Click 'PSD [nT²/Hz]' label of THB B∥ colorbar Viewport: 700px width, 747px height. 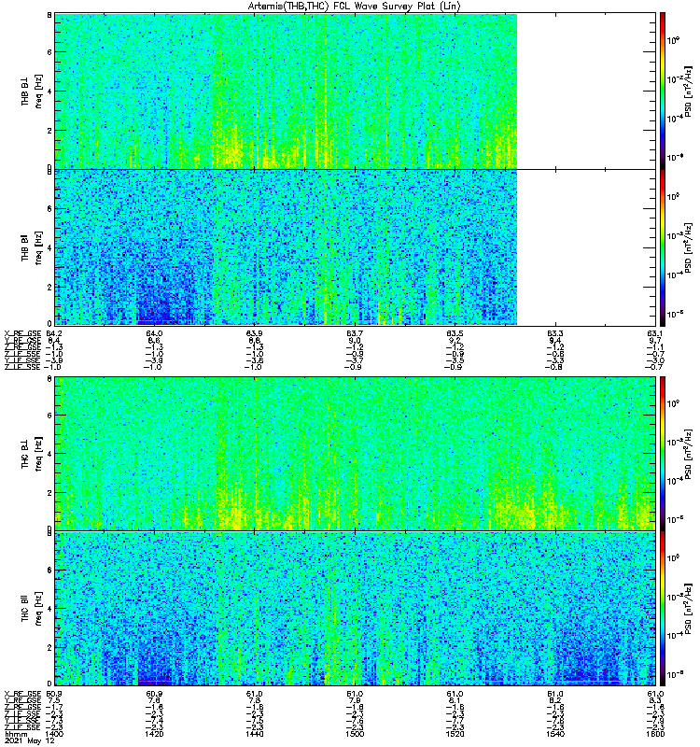[688, 247]
